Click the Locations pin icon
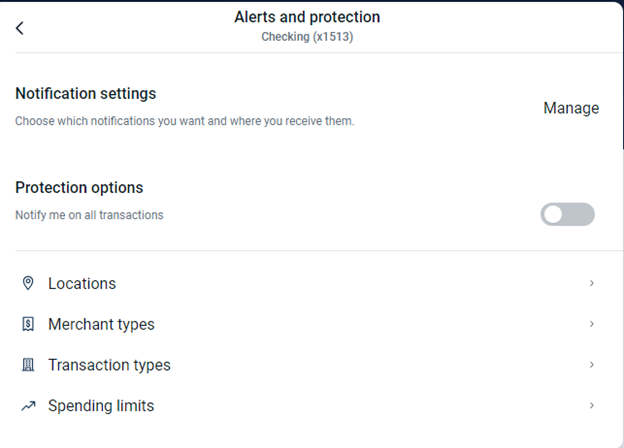The image size is (624, 448). click(x=28, y=284)
